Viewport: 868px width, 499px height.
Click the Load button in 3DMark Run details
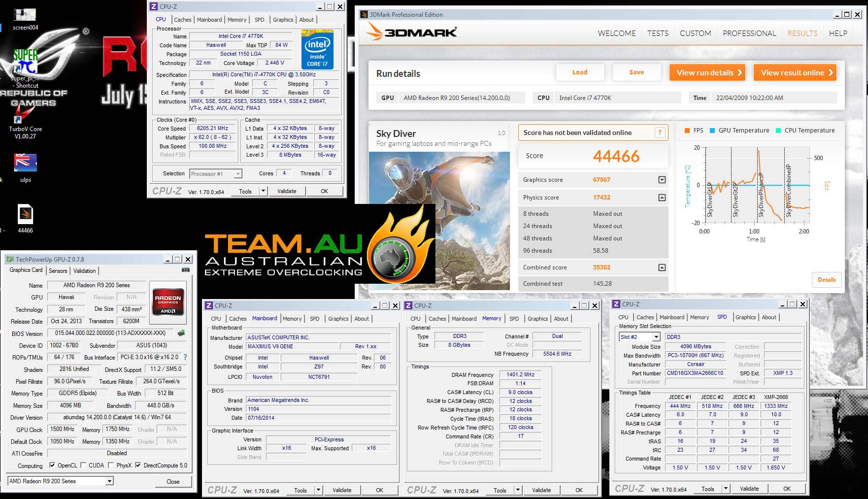(580, 72)
